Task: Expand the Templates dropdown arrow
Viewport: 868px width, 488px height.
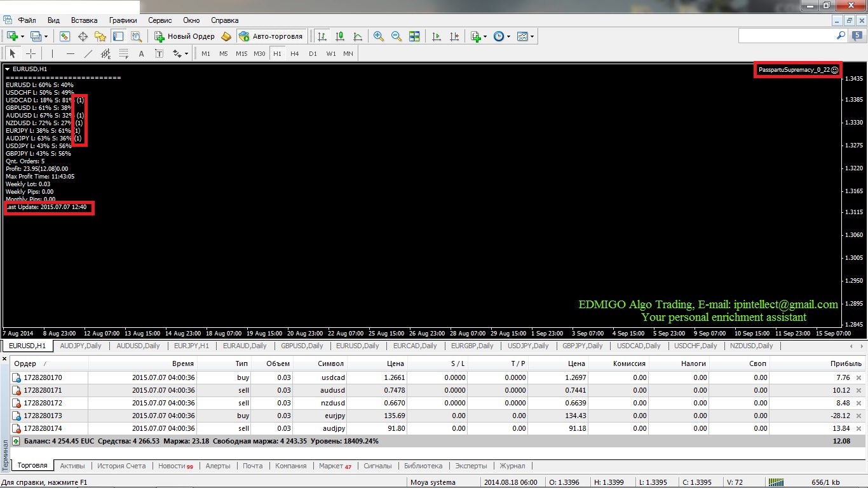Action: click(532, 36)
